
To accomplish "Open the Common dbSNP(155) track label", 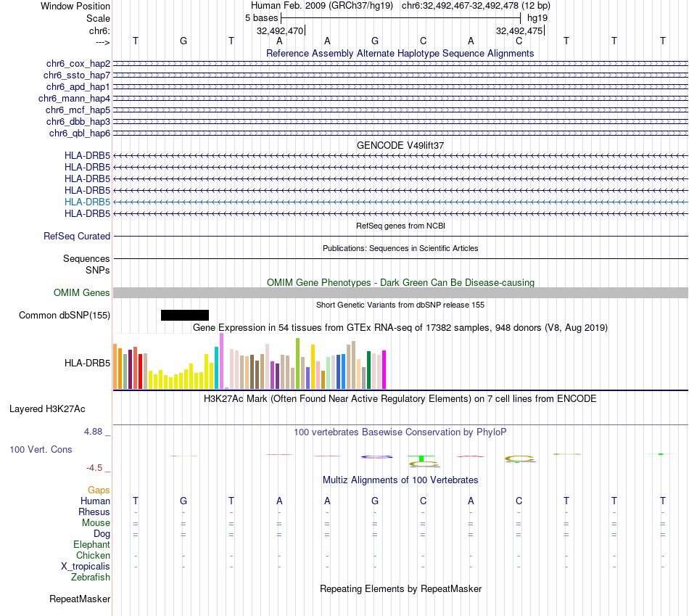I will 65,315.
